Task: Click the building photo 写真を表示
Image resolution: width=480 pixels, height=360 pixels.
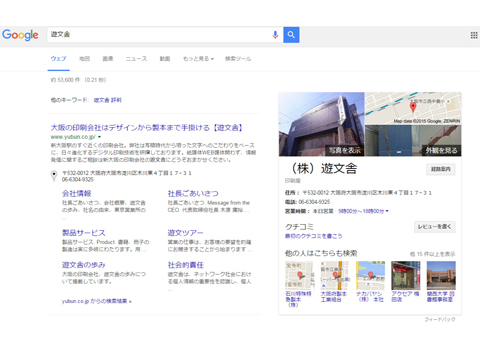Action: (322, 124)
